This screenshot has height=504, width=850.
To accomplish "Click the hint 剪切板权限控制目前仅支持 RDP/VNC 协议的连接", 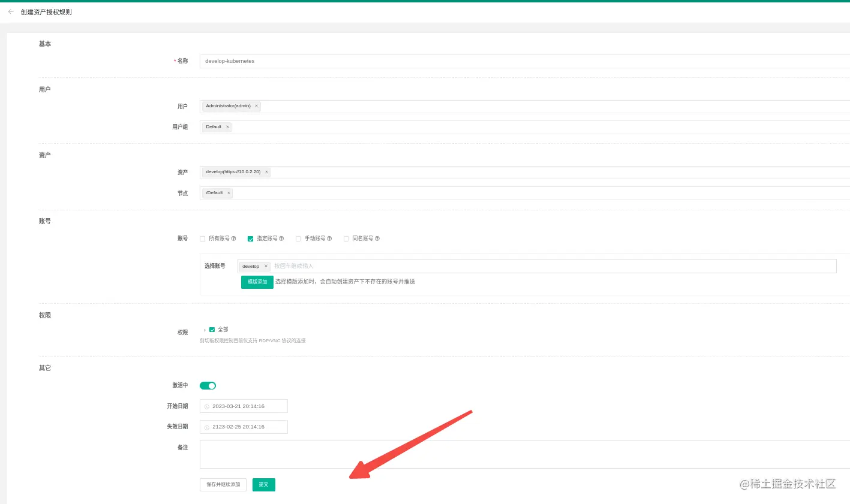I will [x=253, y=341].
